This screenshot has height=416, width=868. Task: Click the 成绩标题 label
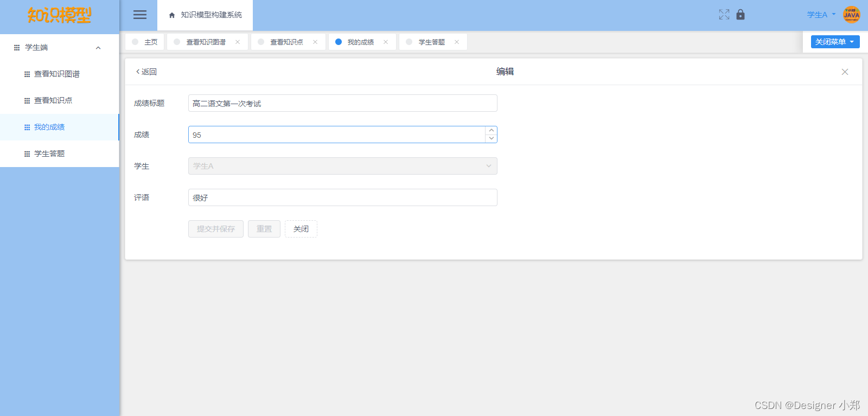click(149, 103)
